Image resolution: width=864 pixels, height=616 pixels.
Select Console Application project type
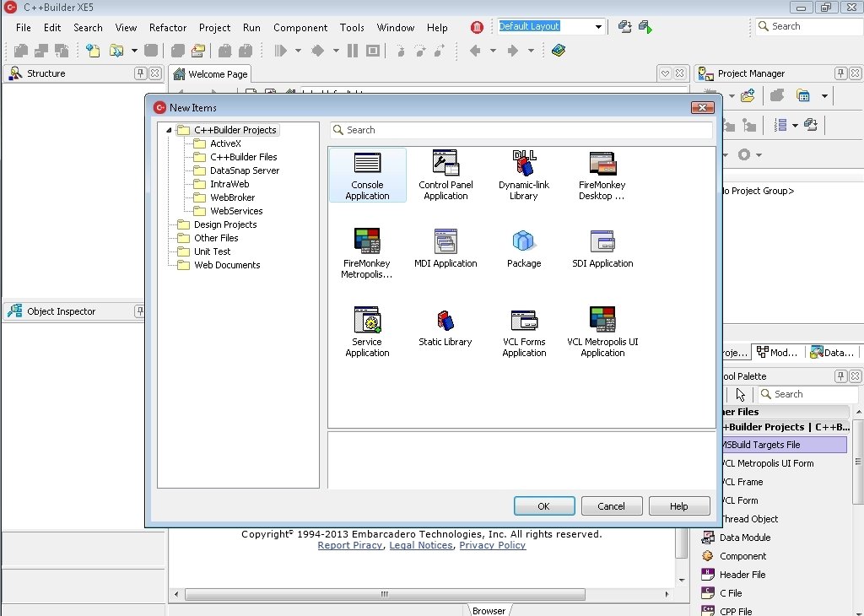[367, 176]
